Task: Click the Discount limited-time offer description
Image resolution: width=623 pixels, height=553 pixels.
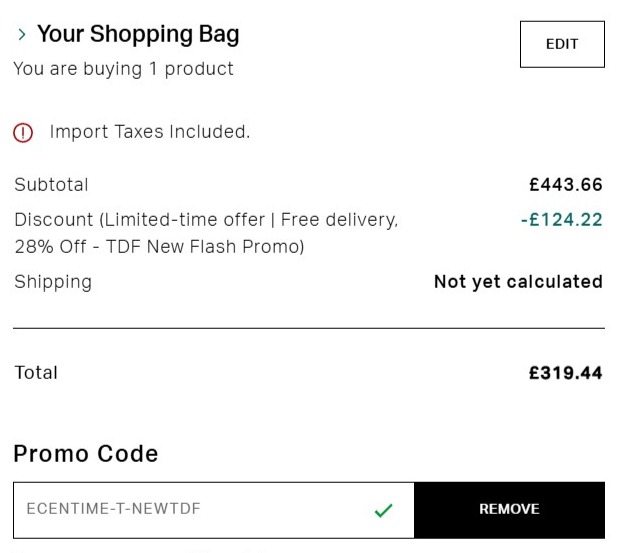Action: tap(206, 220)
